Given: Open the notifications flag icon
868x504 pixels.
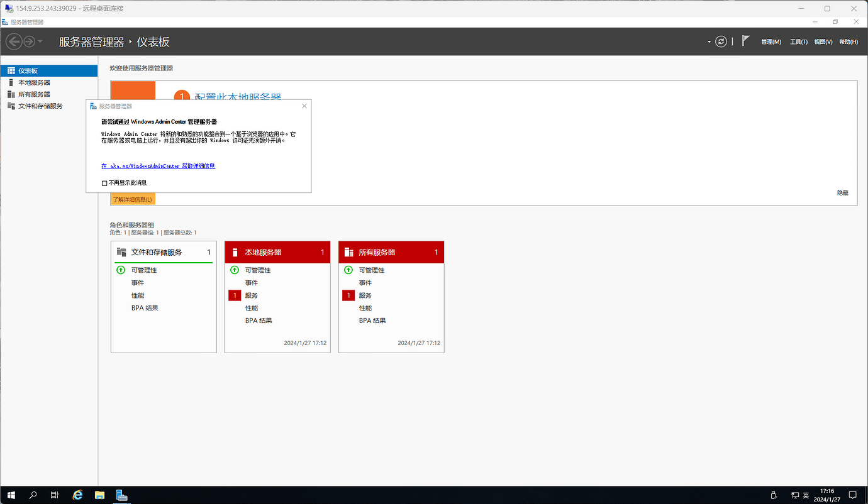Looking at the screenshot, I should (x=745, y=41).
